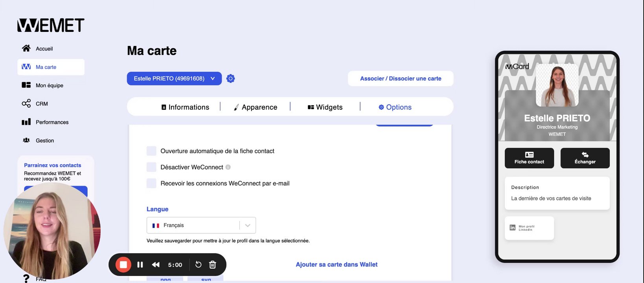Switch to the Apparence tab
This screenshot has height=283, width=644.
(256, 107)
